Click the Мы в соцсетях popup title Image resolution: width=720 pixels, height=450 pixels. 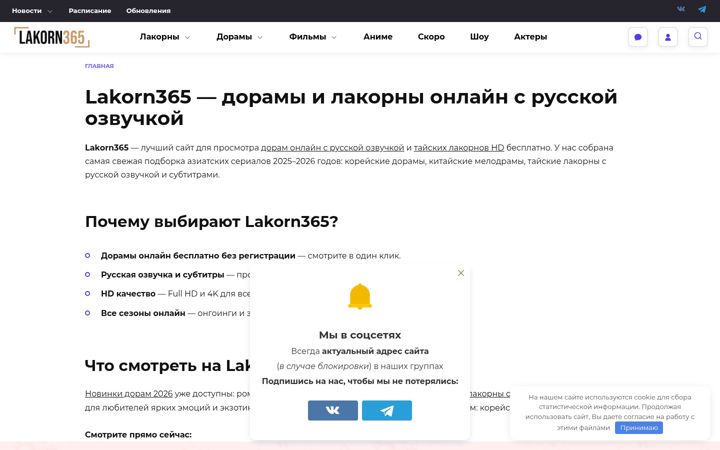(360, 335)
